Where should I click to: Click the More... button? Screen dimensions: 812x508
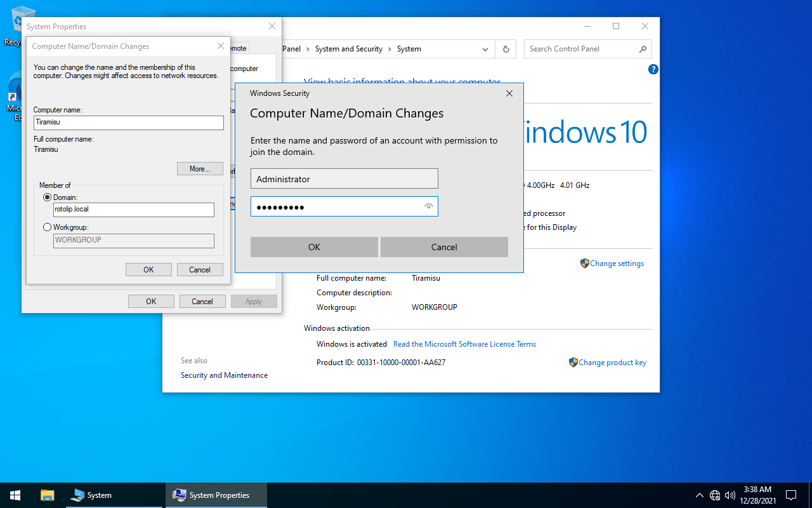coord(200,169)
